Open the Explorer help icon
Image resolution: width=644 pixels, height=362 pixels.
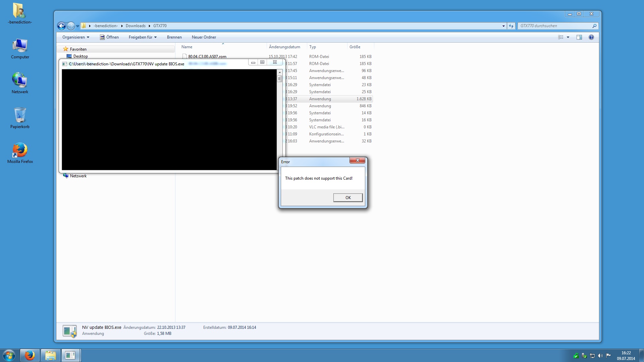[591, 37]
